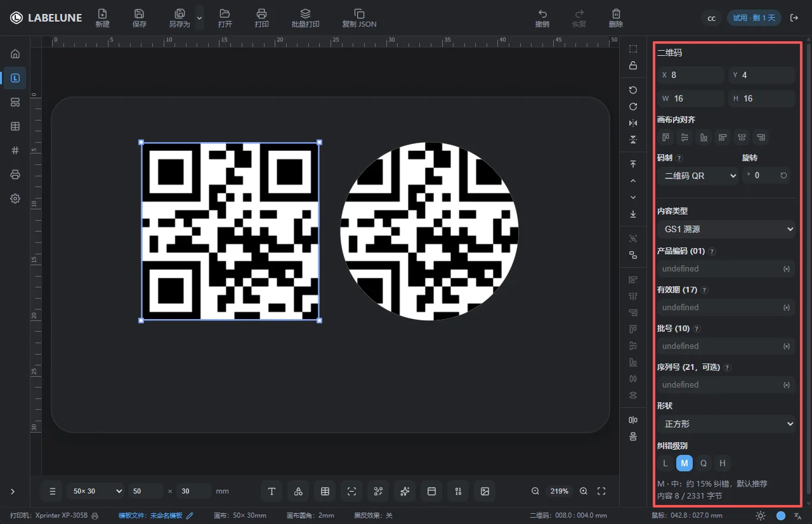Select error correction level L
The height and width of the screenshot is (524, 812).
(665, 463)
